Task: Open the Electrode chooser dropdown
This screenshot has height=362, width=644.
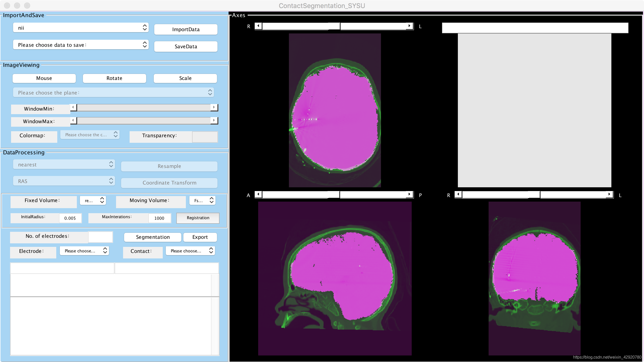Action: [84, 251]
